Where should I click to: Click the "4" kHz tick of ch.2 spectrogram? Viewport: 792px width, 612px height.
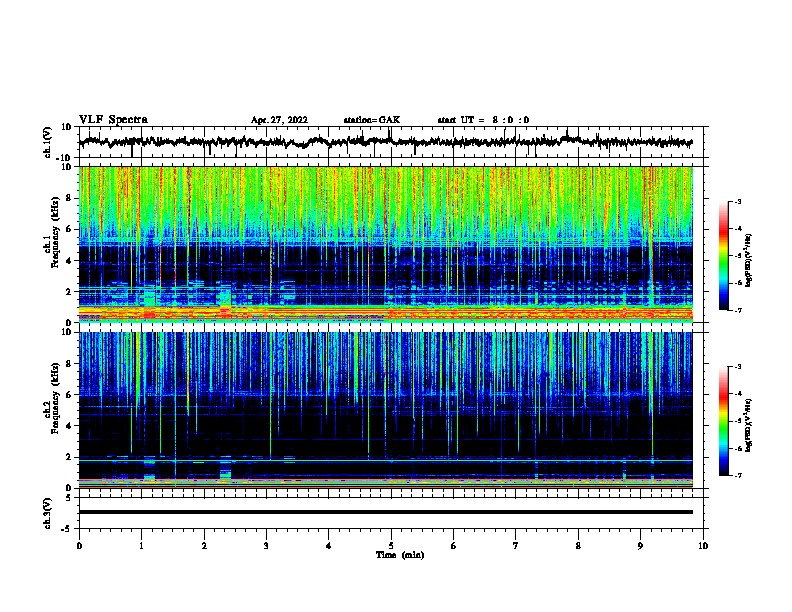click(x=69, y=426)
